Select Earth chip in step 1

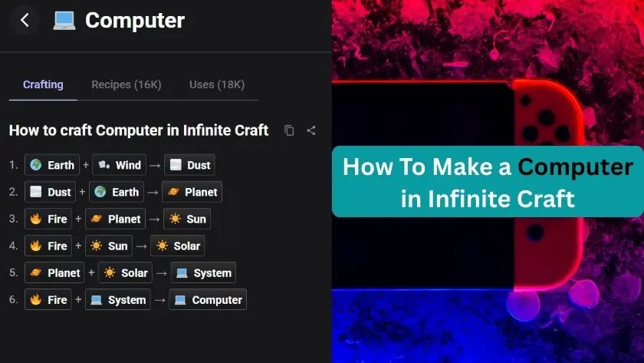pos(52,165)
